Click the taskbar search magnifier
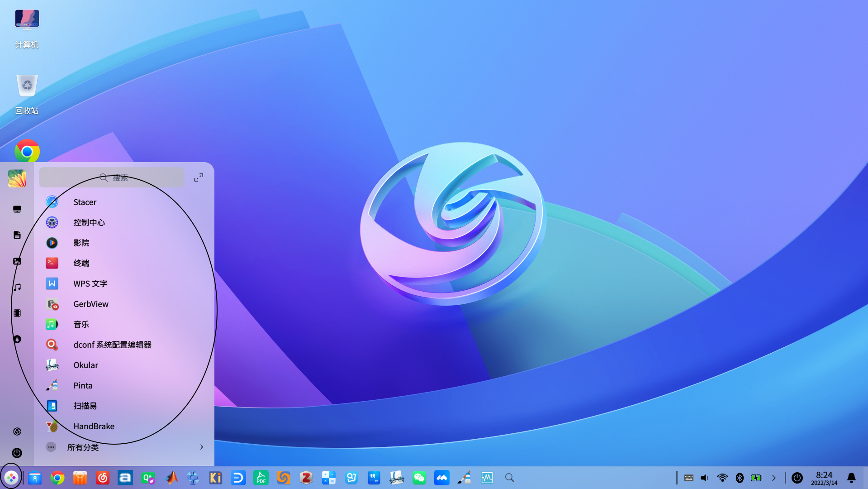The width and height of the screenshot is (868, 489). coord(510,478)
